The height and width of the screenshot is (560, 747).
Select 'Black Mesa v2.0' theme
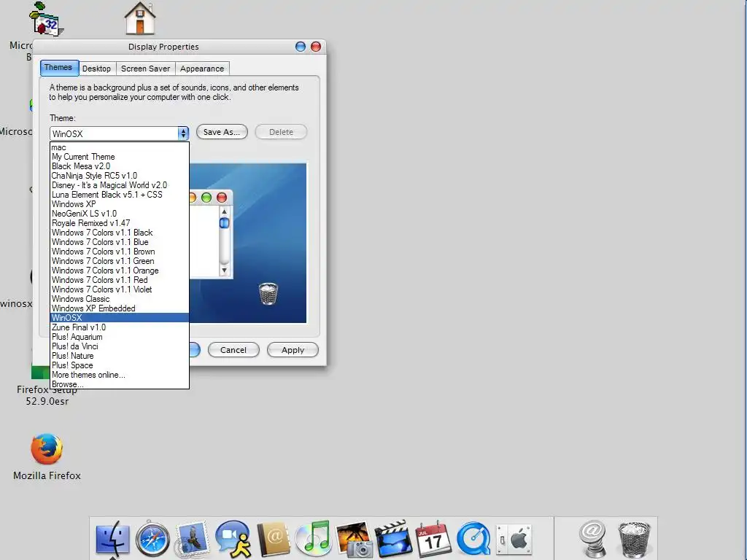coord(120,166)
